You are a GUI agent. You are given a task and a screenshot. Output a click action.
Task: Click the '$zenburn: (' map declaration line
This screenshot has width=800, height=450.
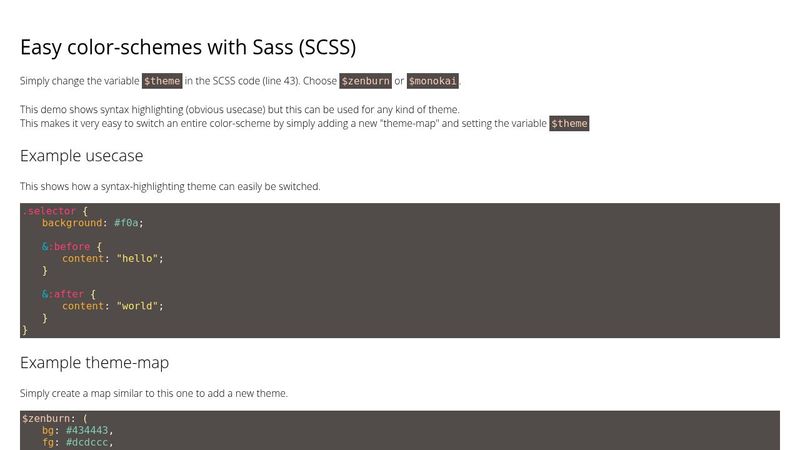click(55, 418)
